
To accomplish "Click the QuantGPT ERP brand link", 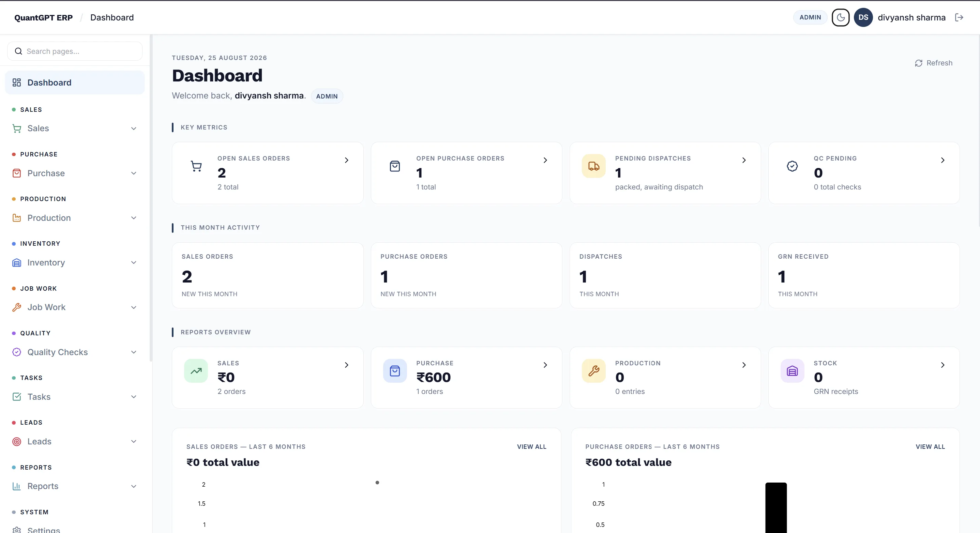I will 43,18.
